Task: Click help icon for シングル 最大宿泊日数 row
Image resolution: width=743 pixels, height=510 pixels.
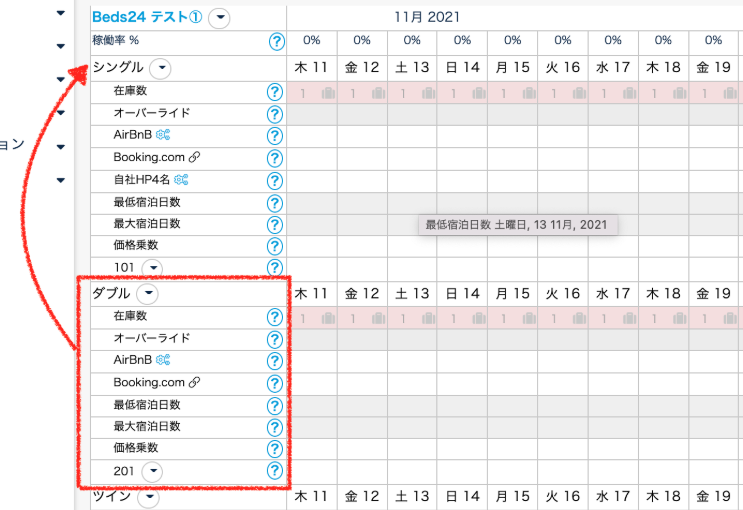Action: coord(275,225)
